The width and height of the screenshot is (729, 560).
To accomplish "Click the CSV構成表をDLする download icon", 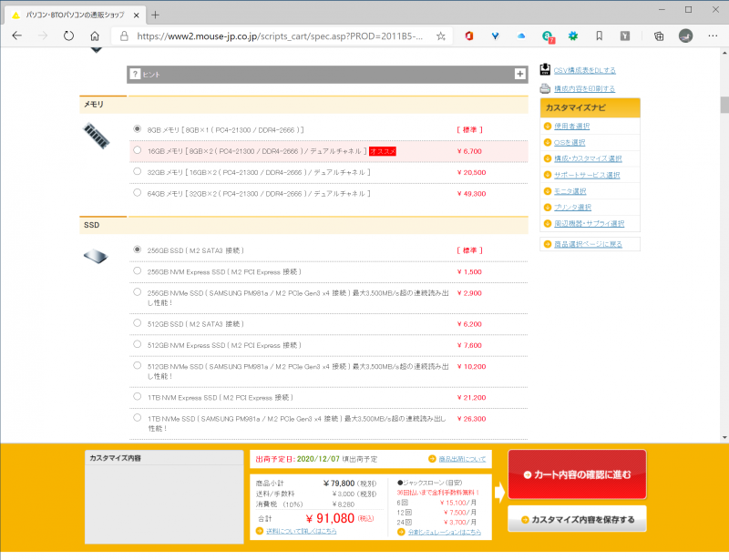I will click(x=543, y=69).
